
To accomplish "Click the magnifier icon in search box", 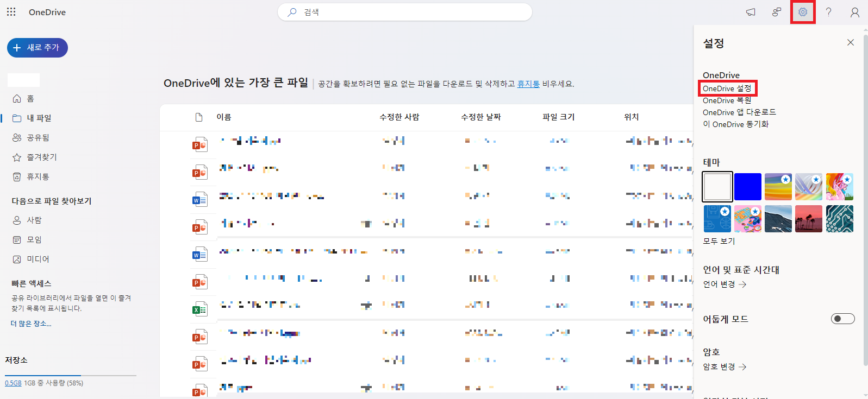I will [292, 12].
